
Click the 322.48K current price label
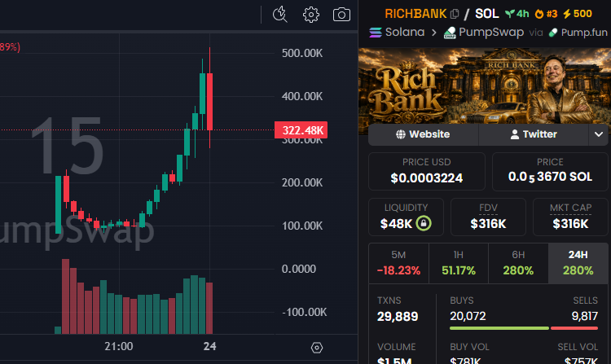click(301, 130)
